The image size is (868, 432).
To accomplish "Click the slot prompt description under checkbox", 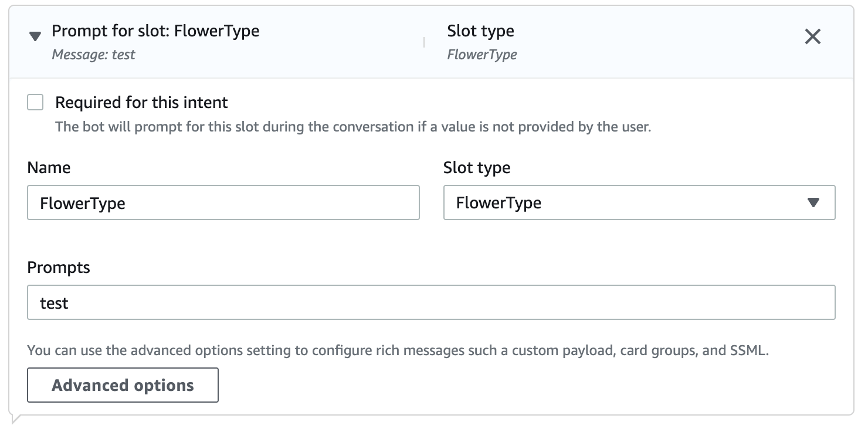I will pyautogui.click(x=353, y=127).
